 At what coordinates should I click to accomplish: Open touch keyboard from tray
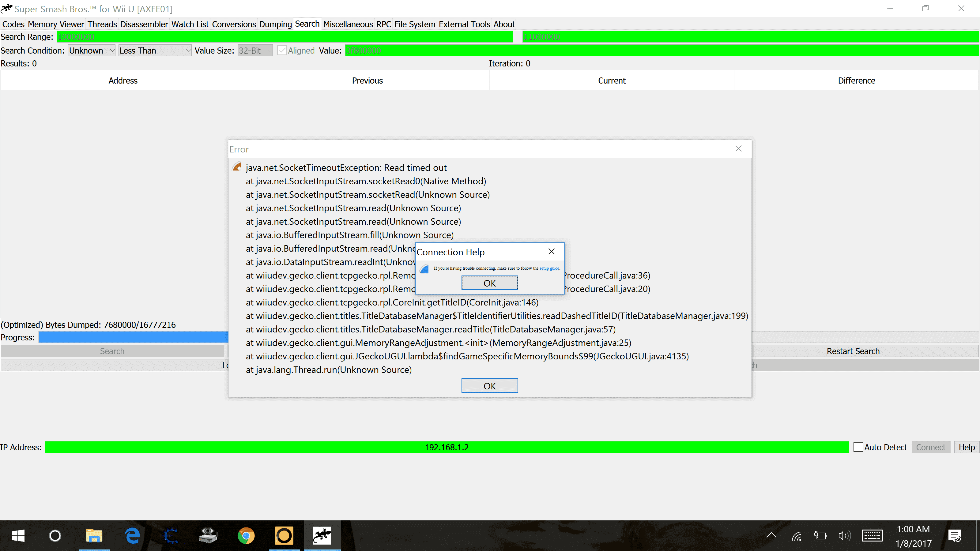pyautogui.click(x=872, y=536)
